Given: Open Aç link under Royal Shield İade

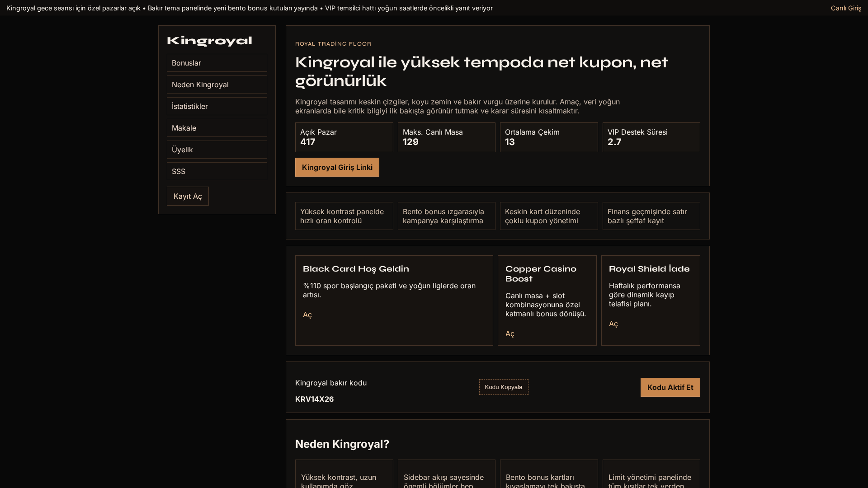Looking at the screenshot, I should 613,324.
